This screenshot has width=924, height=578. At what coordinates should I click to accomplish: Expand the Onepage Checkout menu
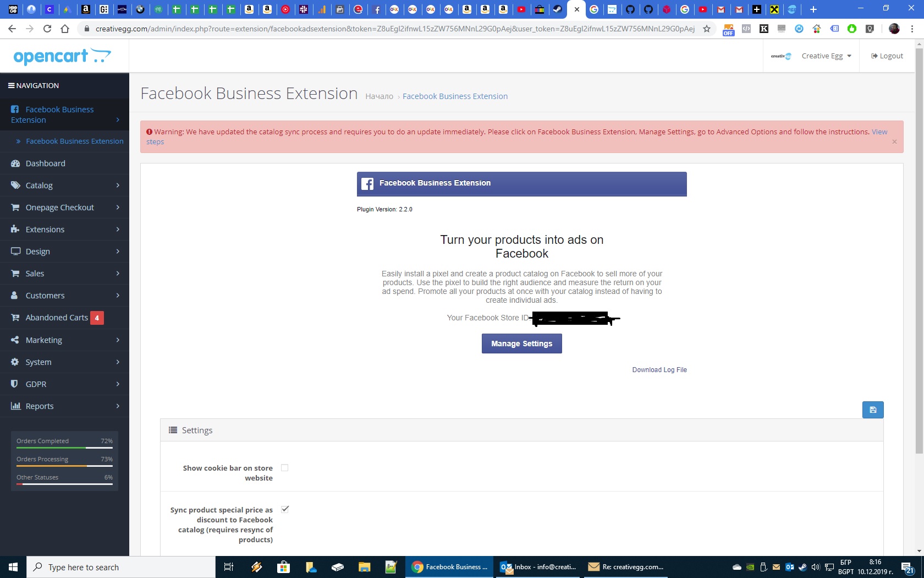[64, 208]
